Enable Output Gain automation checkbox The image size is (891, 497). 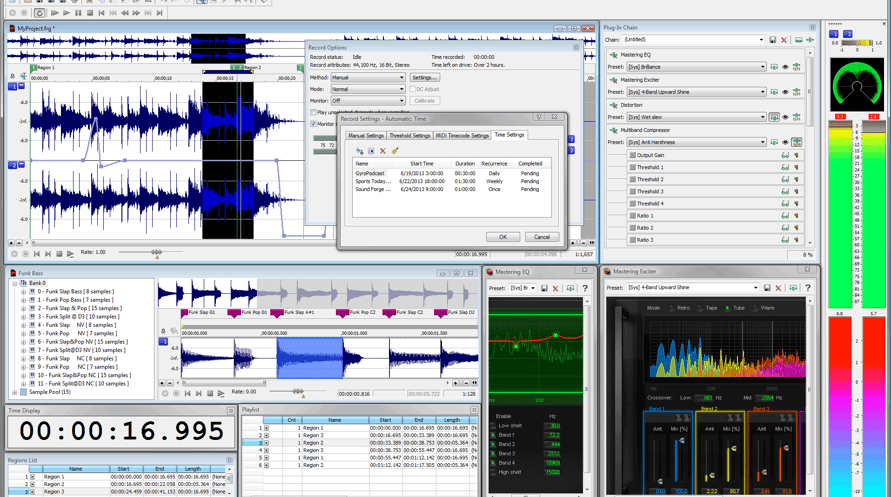(632, 155)
